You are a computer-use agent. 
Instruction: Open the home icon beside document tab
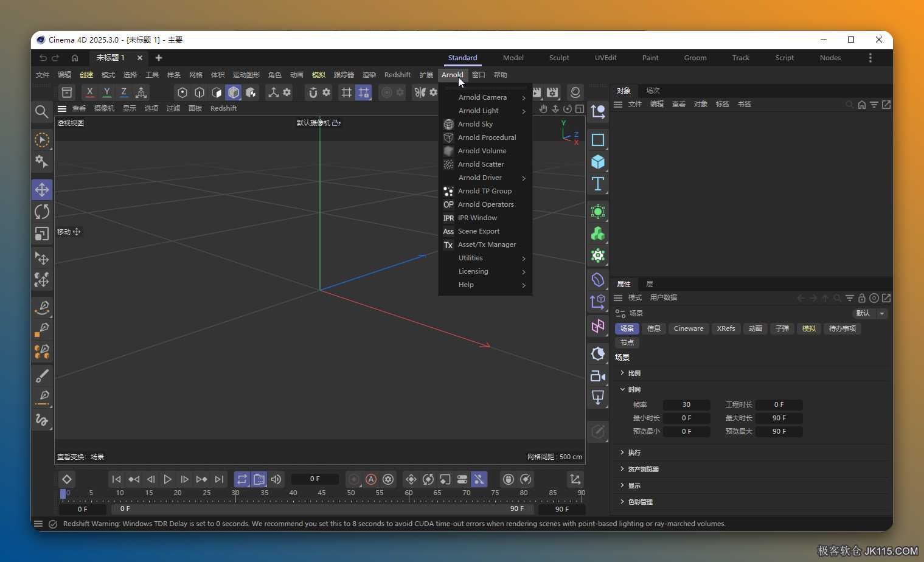point(75,58)
